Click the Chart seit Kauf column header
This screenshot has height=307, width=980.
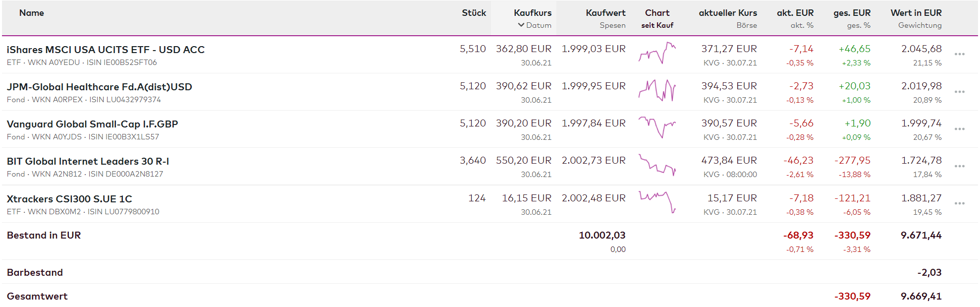coord(657,13)
